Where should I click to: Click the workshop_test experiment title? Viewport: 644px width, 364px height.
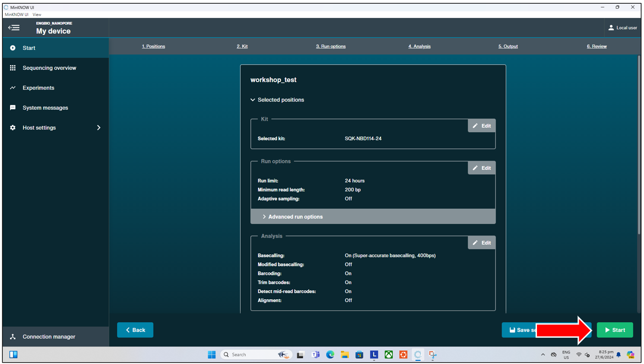point(273,80)
